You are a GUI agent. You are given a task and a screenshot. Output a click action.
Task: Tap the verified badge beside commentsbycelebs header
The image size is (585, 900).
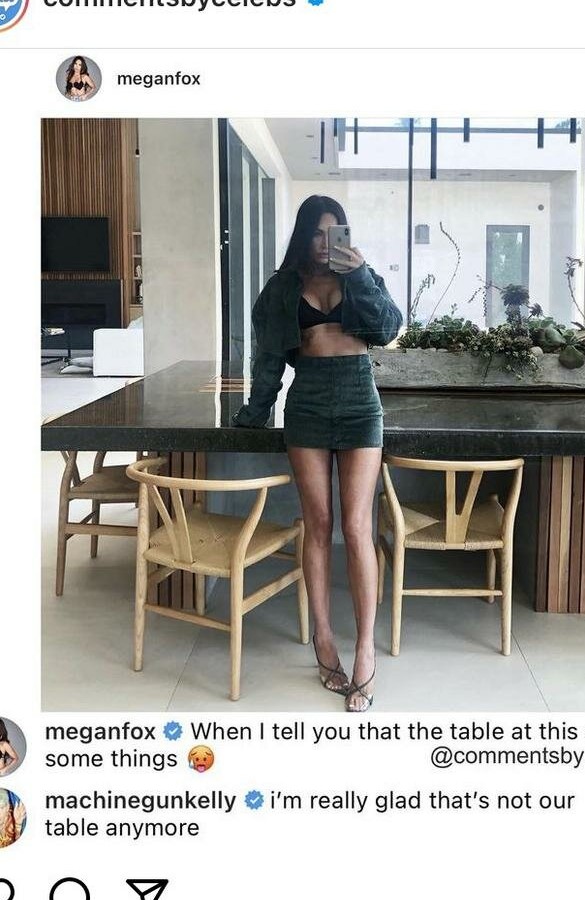pyautogui.click(x=316, y=2)
